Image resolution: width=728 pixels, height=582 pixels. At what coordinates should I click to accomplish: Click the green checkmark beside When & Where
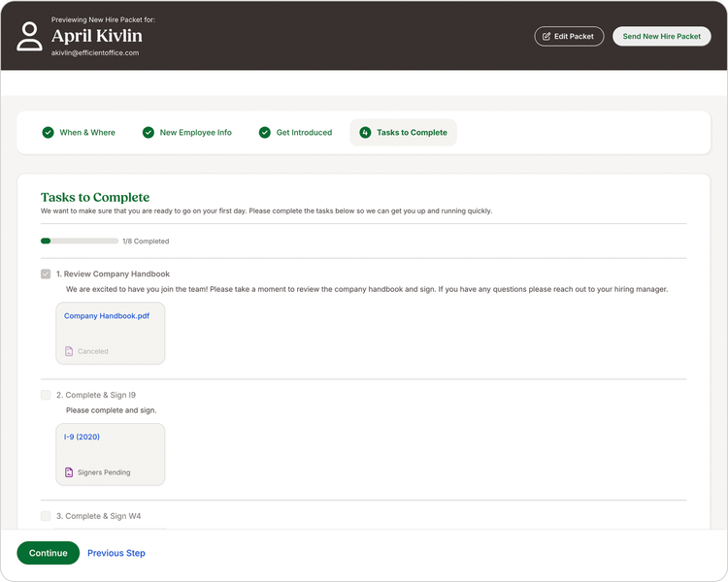click(x=48, y=132)
